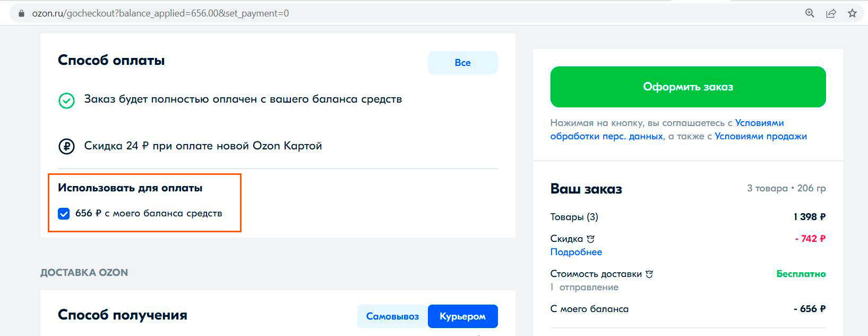Click the 1 отправление shipment text
This screenshot has height=336, width=868.
click(584, 287)
